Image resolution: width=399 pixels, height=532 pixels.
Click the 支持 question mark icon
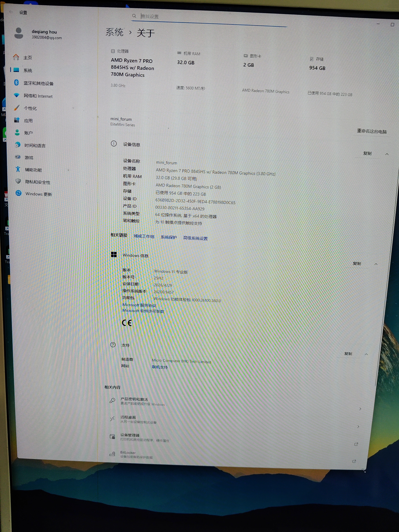(113, 345)
